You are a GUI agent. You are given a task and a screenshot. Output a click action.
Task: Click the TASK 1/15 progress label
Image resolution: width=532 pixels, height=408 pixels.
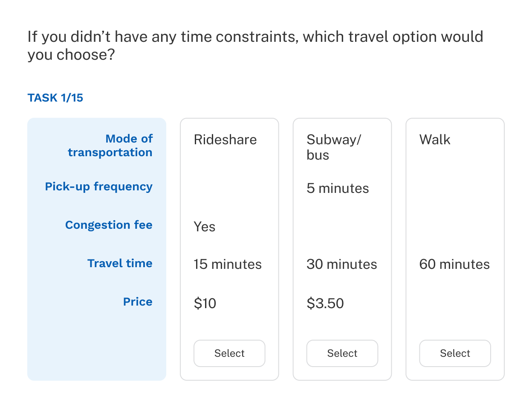pyautogui.click(x=55, y=98)
